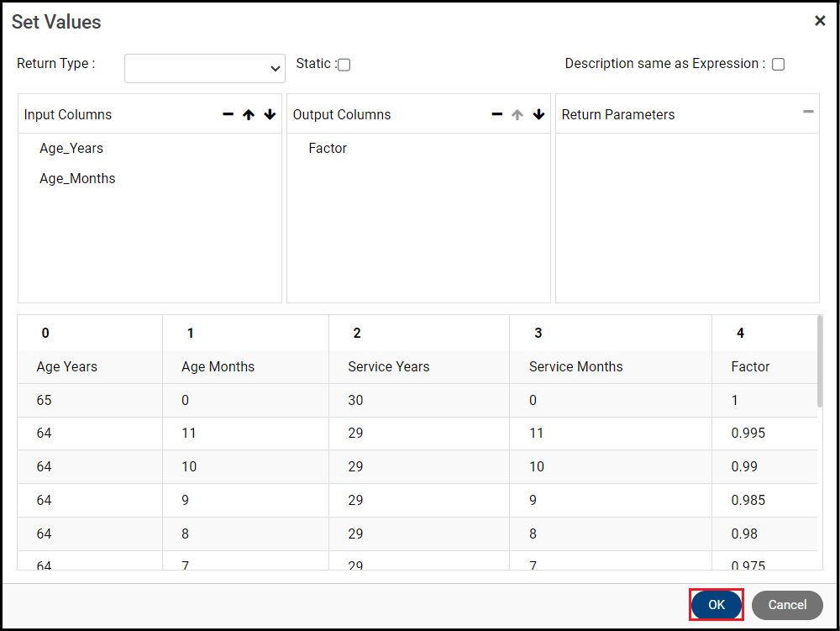Click up arrow in Output Columns header

517,115
